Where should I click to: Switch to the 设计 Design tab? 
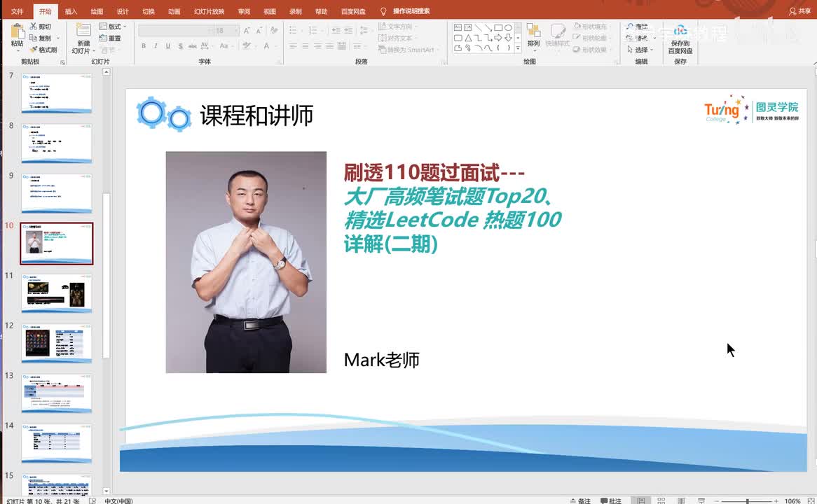pyautogui.click(x=123, y=11)
